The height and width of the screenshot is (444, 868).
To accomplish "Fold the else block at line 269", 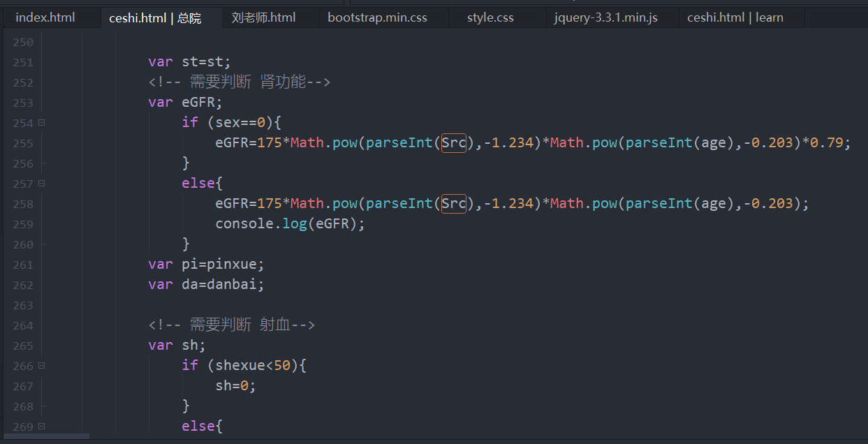I will tap(41, 426).
